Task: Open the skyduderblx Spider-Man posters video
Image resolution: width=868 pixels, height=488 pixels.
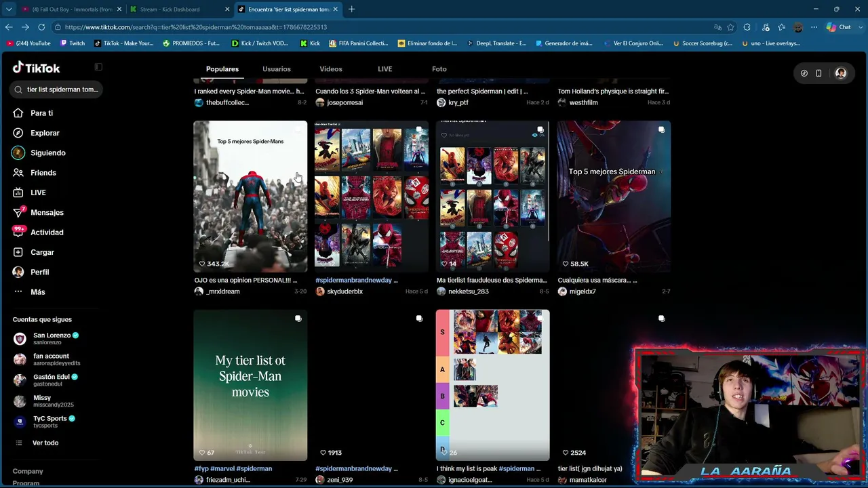Action: pyautogui.click(x=372, y=197)
